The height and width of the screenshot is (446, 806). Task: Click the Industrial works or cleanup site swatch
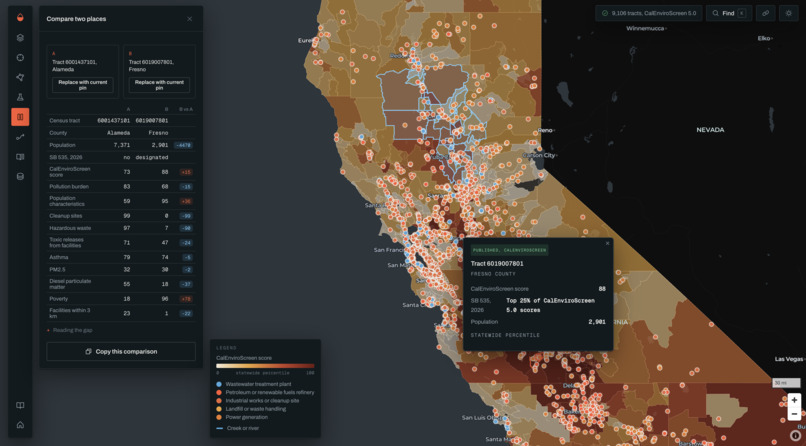[219, 401]
